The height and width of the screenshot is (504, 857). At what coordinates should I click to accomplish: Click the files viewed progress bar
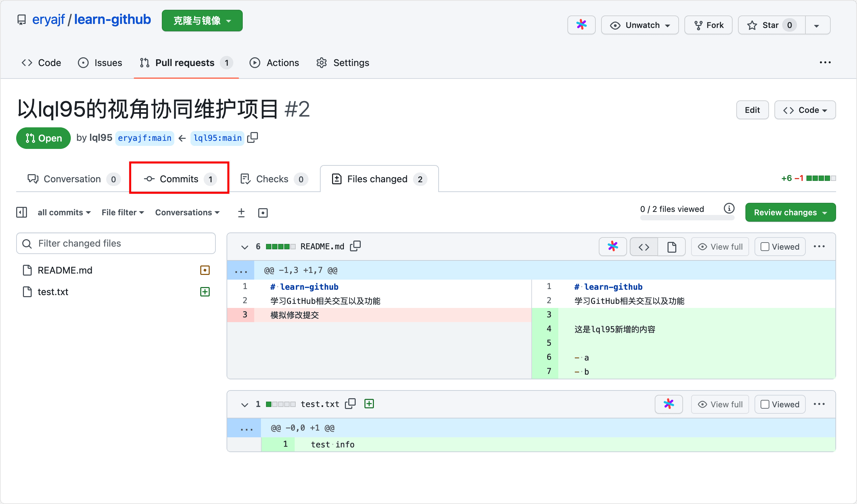click(x=687, y=218)
